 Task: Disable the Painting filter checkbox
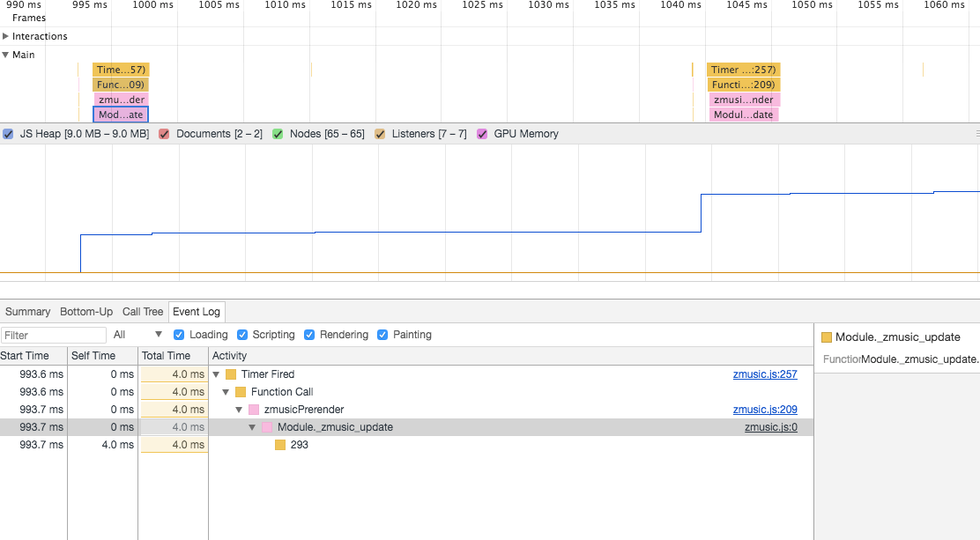point(382,335)
